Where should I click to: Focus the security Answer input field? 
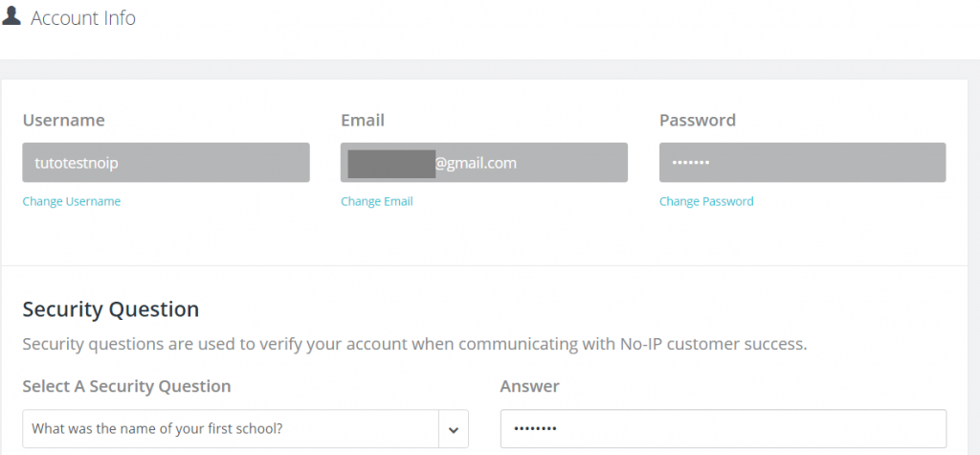[723, 429]
